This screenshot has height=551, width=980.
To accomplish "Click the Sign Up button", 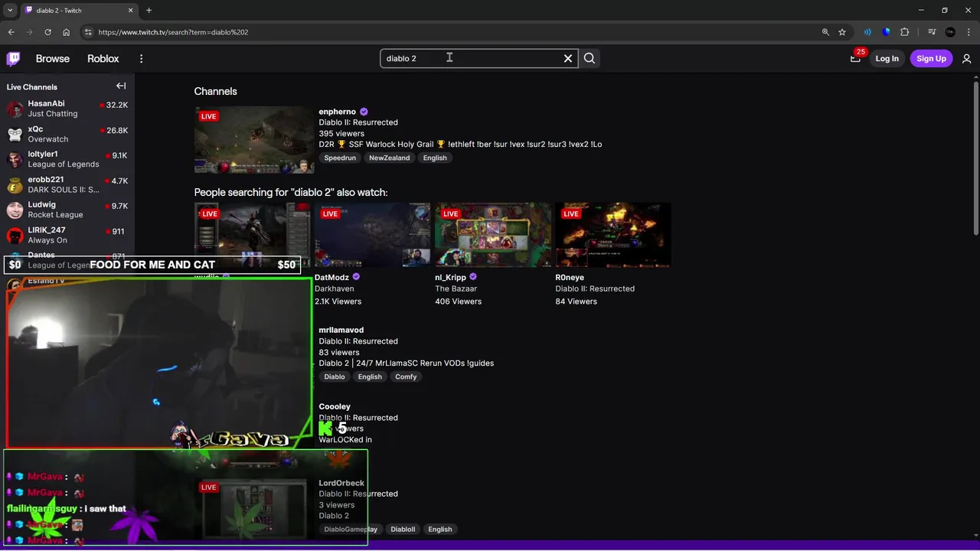I will (931, 58).
